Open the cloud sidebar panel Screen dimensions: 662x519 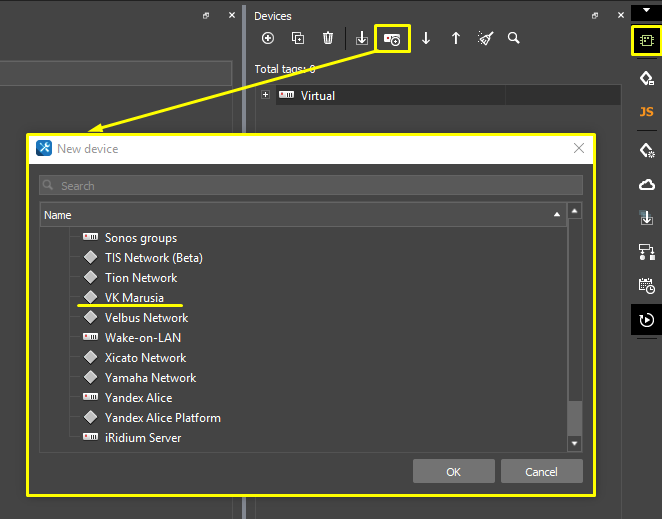click(x=646, y=185)
